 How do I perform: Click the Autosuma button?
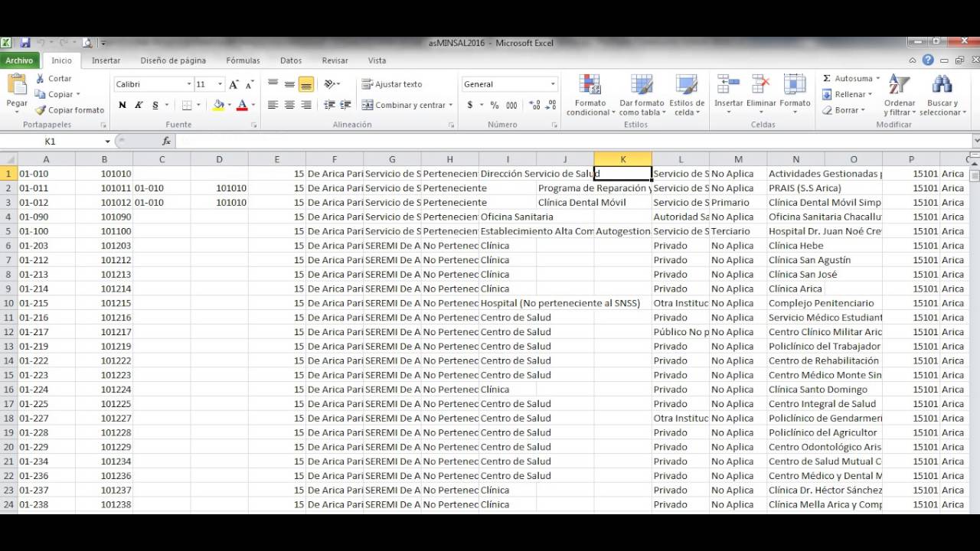(x=851, y=78)
